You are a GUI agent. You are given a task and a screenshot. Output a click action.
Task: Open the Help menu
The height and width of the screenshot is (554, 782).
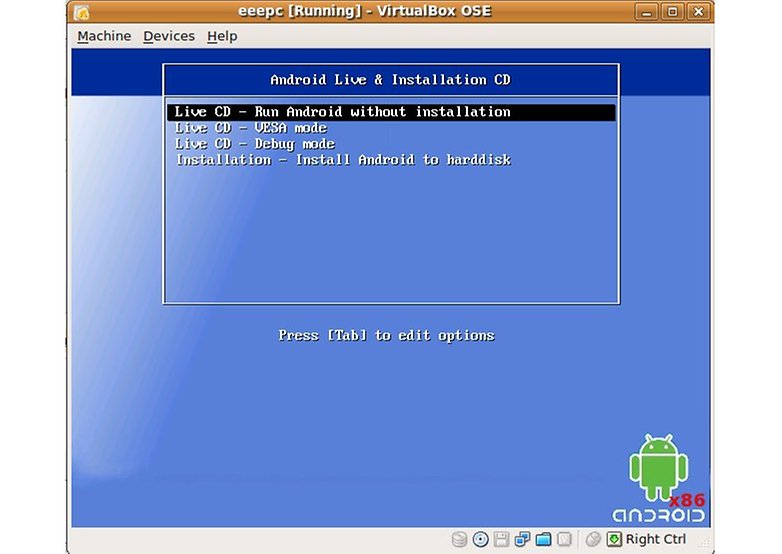pos(222,36)
